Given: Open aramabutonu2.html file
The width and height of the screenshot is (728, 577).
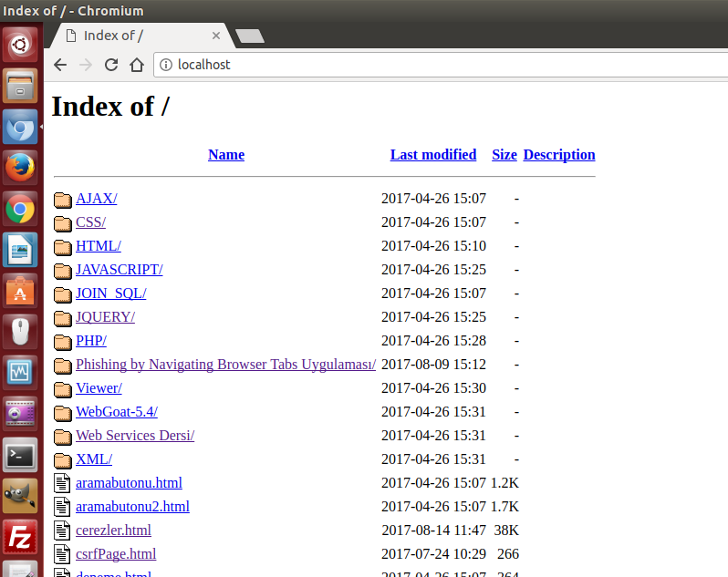Looking at the screenshot, I should click(133, 506).
